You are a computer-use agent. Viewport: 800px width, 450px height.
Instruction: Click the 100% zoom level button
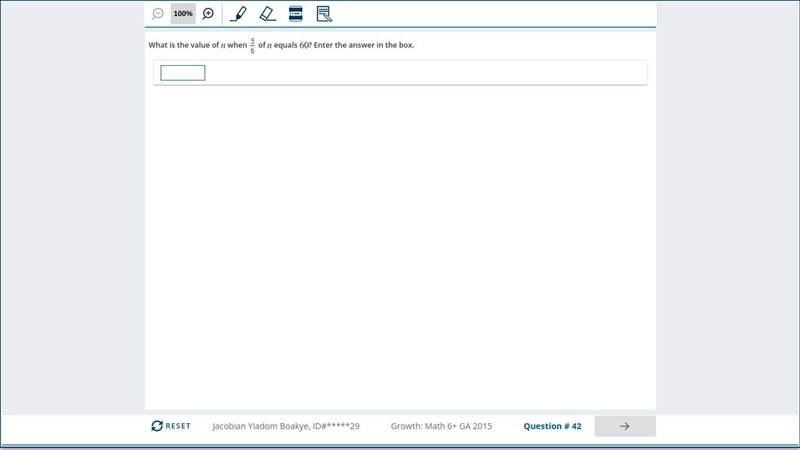coord(183,14)
